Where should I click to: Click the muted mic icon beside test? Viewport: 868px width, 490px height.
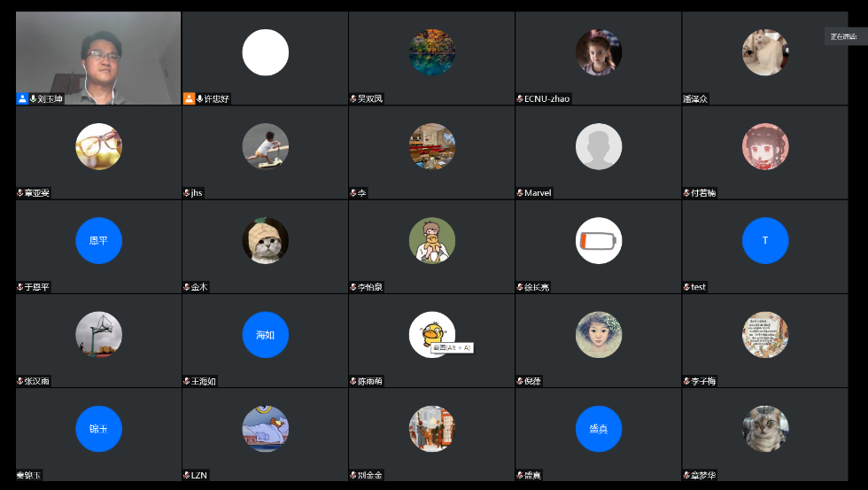[x=686, y=287]
